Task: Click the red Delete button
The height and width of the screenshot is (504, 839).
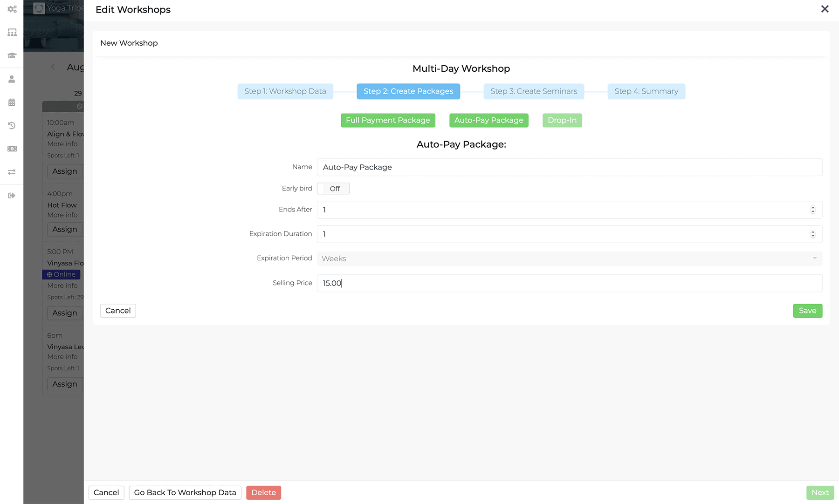Action: point(263,492)
